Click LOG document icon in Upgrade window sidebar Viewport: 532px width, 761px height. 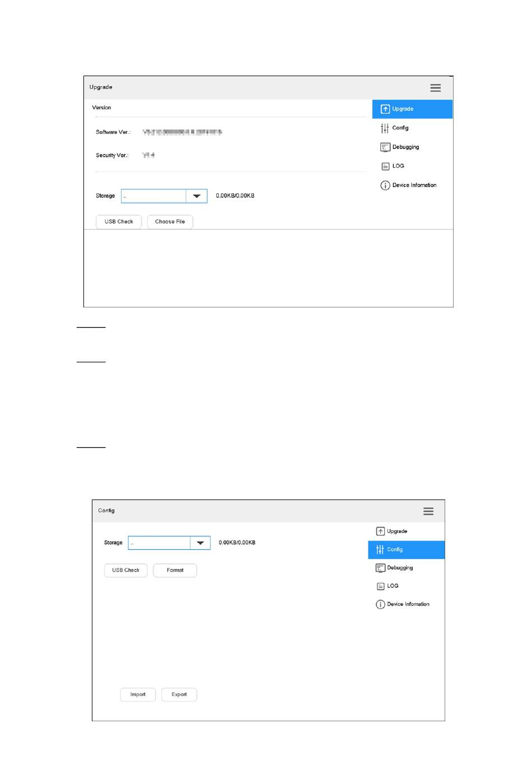coord(385,166)
